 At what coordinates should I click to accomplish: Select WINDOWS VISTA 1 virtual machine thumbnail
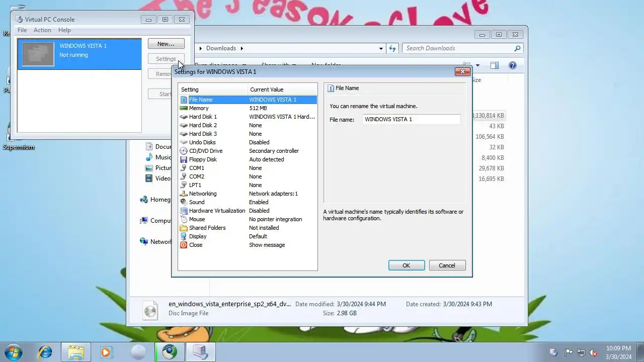coord(38,54)
